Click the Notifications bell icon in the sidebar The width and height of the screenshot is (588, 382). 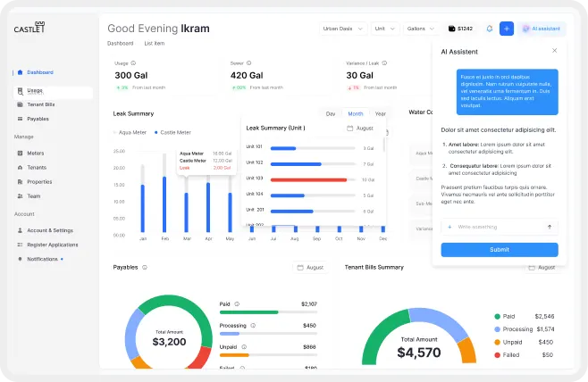pos(21,259)
